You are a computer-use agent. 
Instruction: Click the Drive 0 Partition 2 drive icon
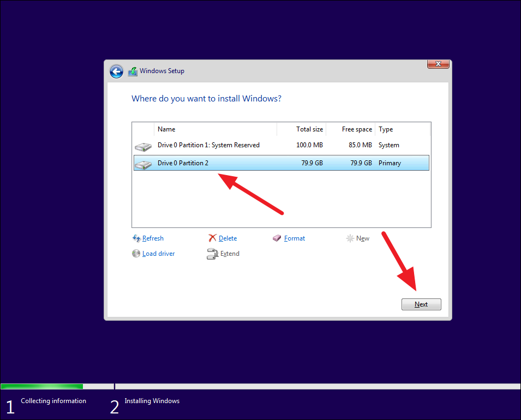pos(143,165)
